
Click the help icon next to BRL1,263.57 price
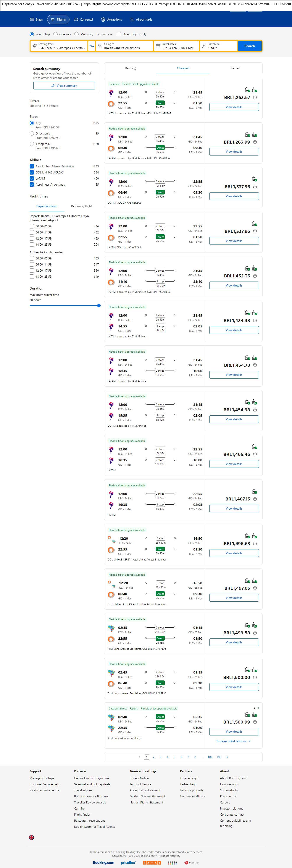(x=255, y=97)
